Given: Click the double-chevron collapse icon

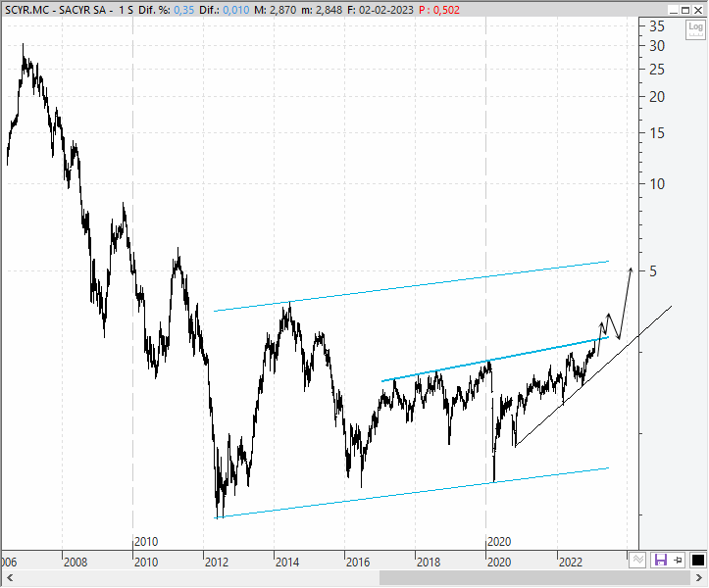Looking at the screenshot, I should coord(638,561).
